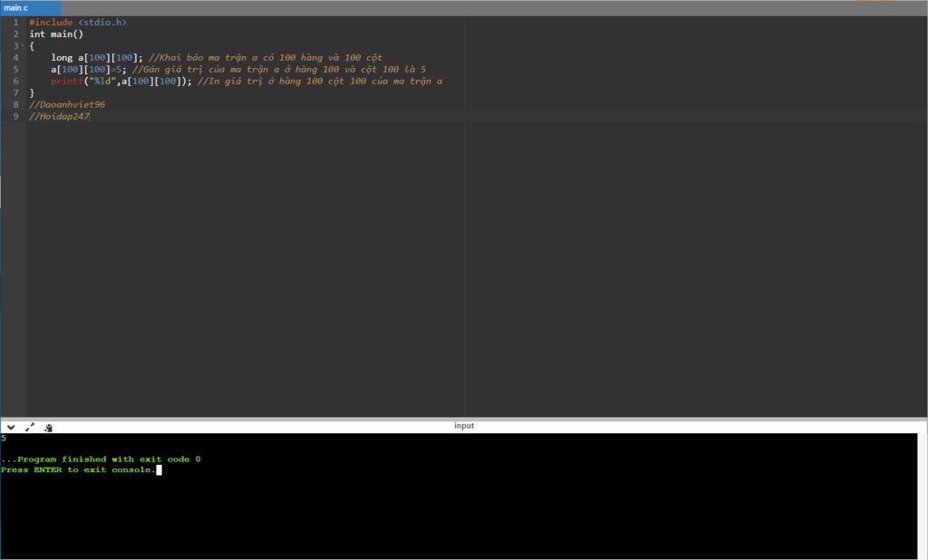The width and height of the screenshot is (928, 560).
Task: Click the 'a[100][100]=5;' assignment statement
Action: click(x=88, y=69)
